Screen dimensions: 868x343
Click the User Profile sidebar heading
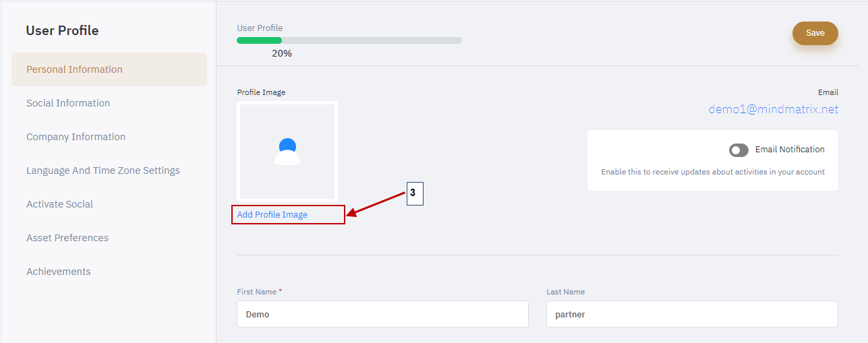(62, 30)
